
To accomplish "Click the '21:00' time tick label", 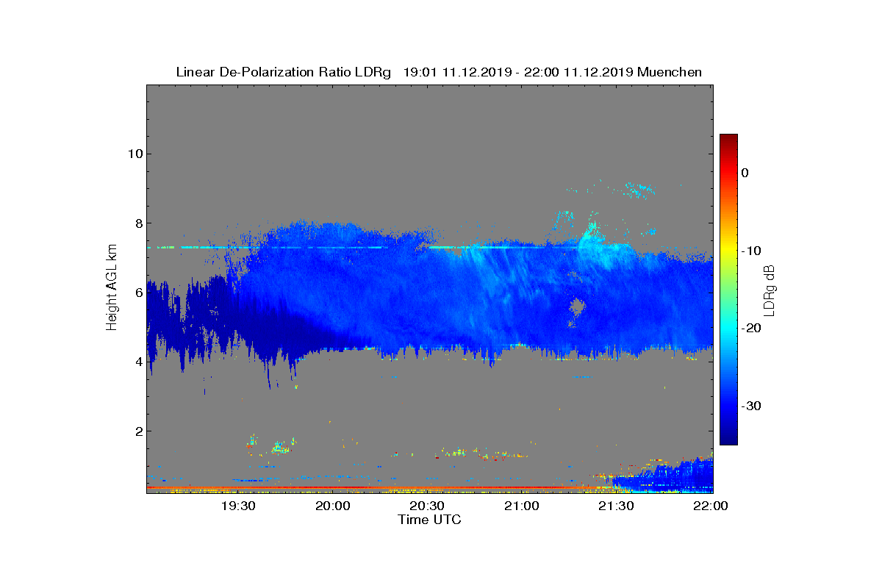I will click(523, 506).
